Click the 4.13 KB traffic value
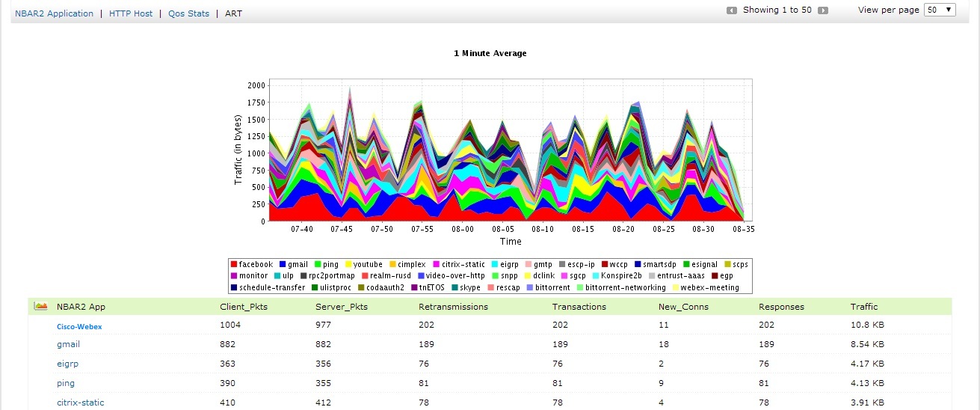The image size is (980, 410). point(867,383)
